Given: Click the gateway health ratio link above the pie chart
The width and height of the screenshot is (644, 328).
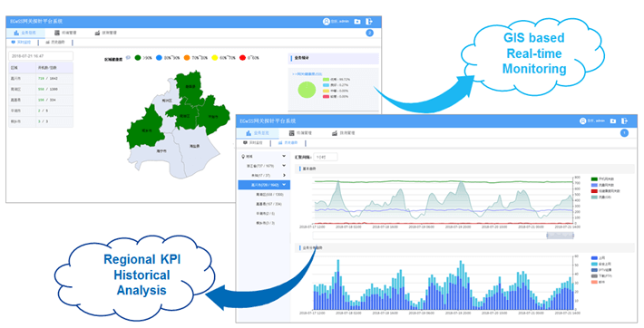Looking at the screenshot, I should (x=307, y=74).
